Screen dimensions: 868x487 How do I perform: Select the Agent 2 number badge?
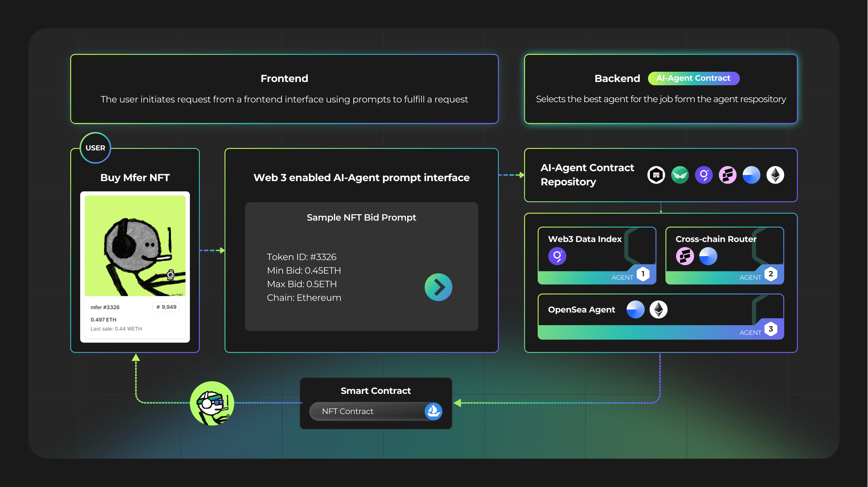click(x=770, y=274)
